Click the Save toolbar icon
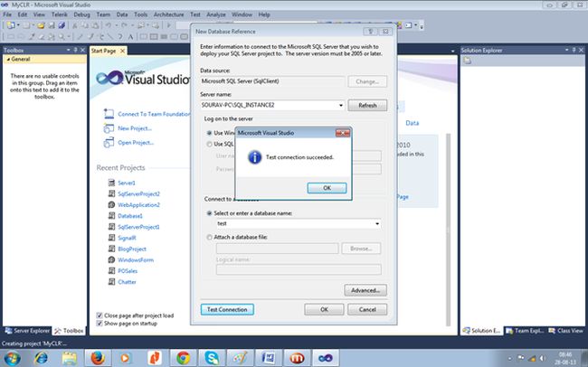The height and width of the screenshot is (367, 588). click(x=52, y=25)
